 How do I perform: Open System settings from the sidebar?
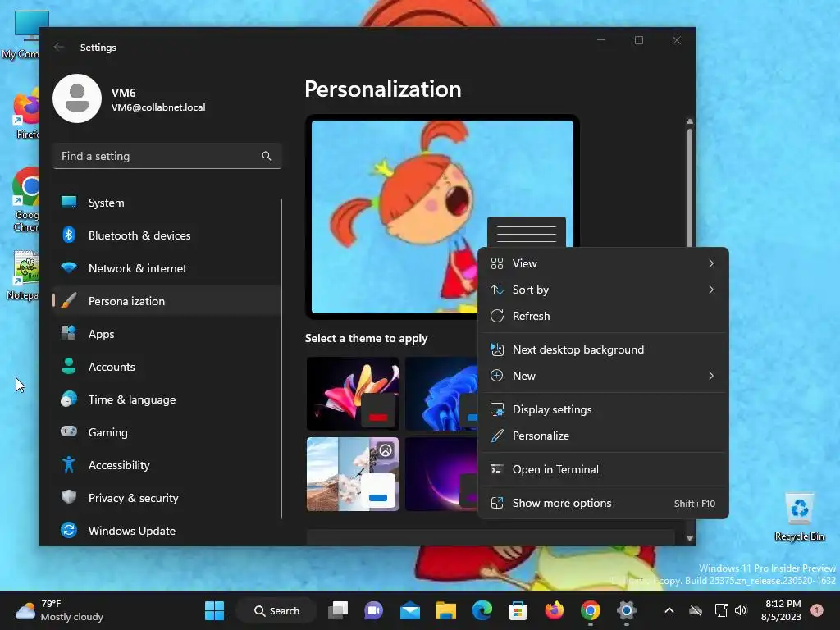[x=167, y=203]
